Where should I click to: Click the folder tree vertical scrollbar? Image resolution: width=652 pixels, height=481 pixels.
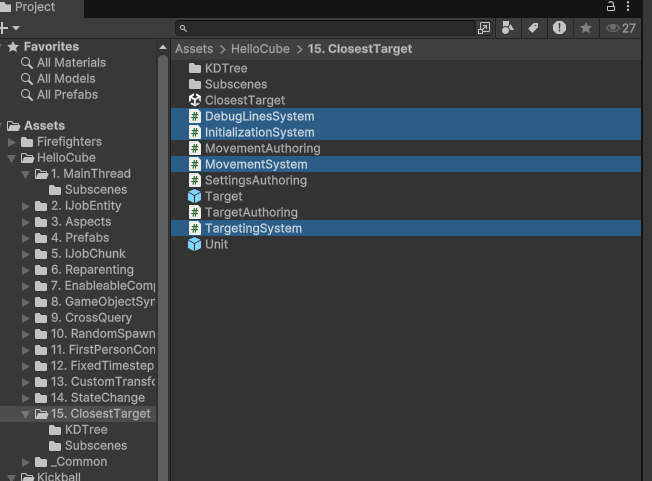click(163, 266)
